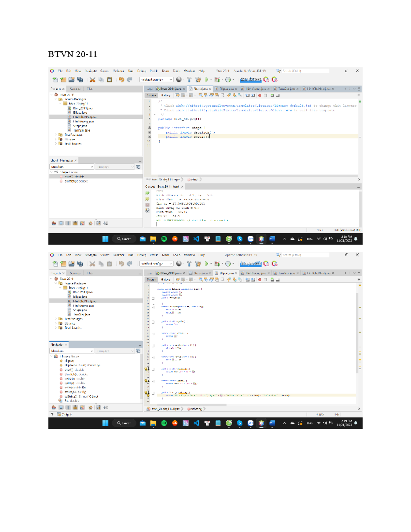Screen dimensions: 411x532
Task: Click the vertical scrollbar of the Ellipse.java editor
Action: pos(357,332)
